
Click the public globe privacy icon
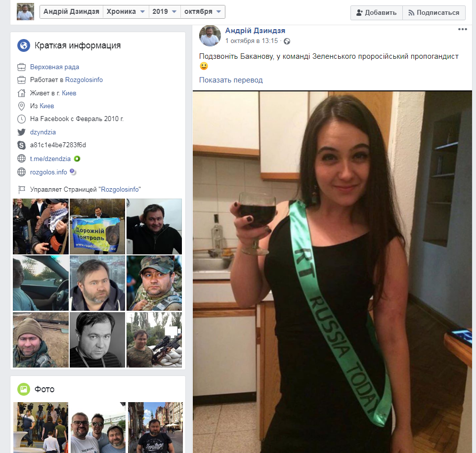(x=287, y=41)
